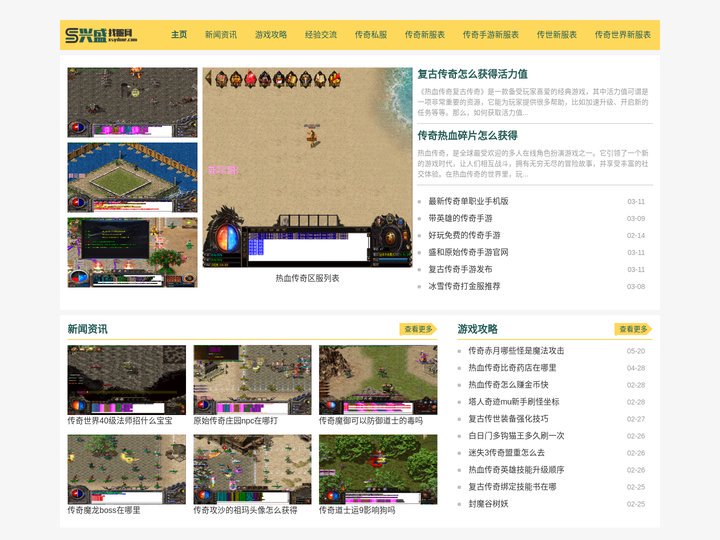Viewport: 720px width, 540px height.
Task: Select 经验交流 menu item
Action: [x=321, y=34]
